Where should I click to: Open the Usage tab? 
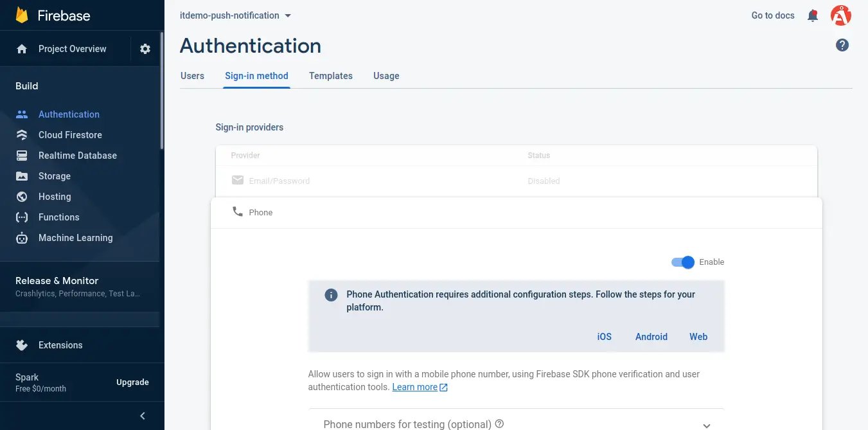pyautogui.click(x=386, y=76)
